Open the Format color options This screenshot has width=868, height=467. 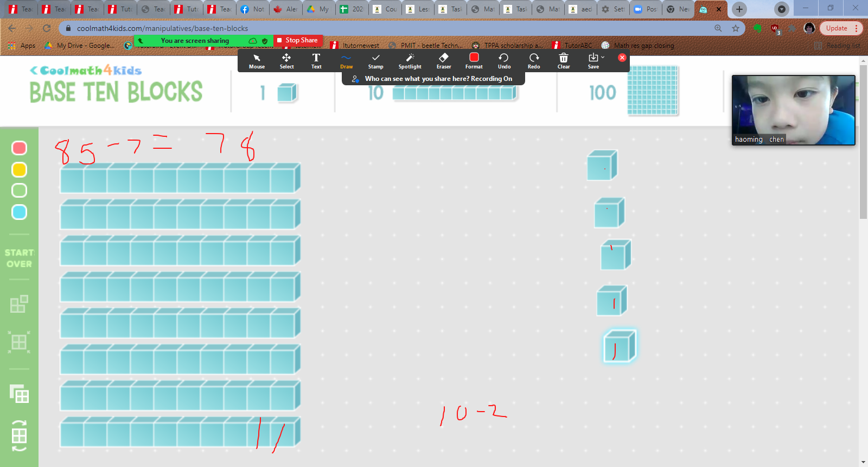(474, 61)
